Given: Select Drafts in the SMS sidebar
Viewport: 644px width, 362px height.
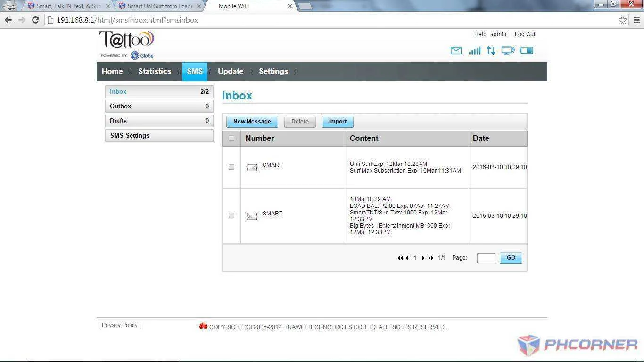Looking at the screenshot, I should click(159, 121).
